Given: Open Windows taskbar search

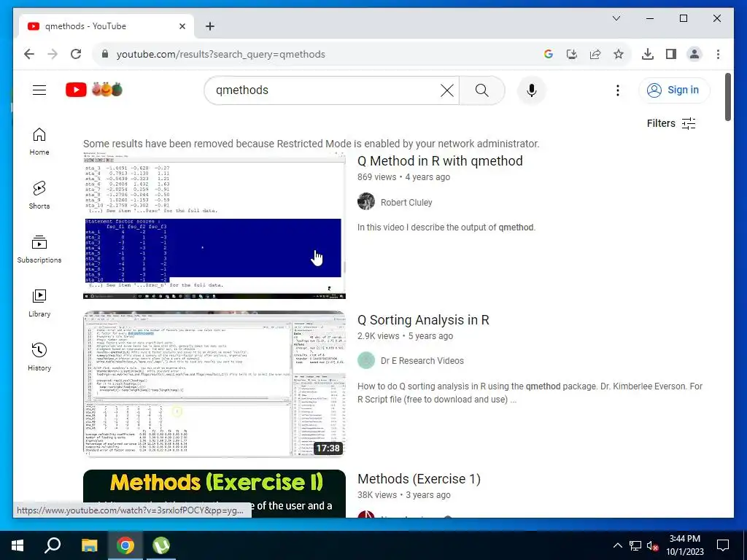Looking at the screenshot, I should tap(53, 545).
